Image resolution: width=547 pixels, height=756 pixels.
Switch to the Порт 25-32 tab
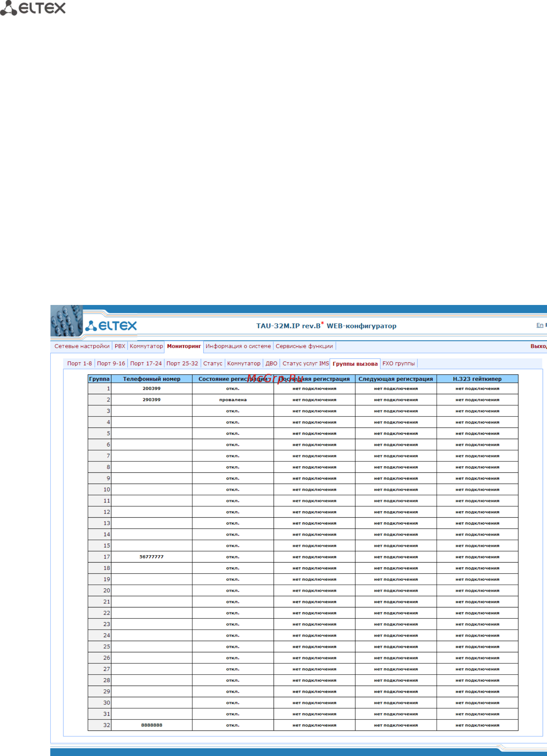182,363
